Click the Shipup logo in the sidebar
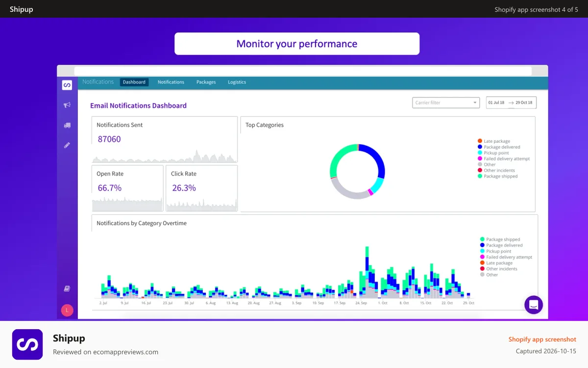This screenshot has height=368, width=588. point(67,85)
